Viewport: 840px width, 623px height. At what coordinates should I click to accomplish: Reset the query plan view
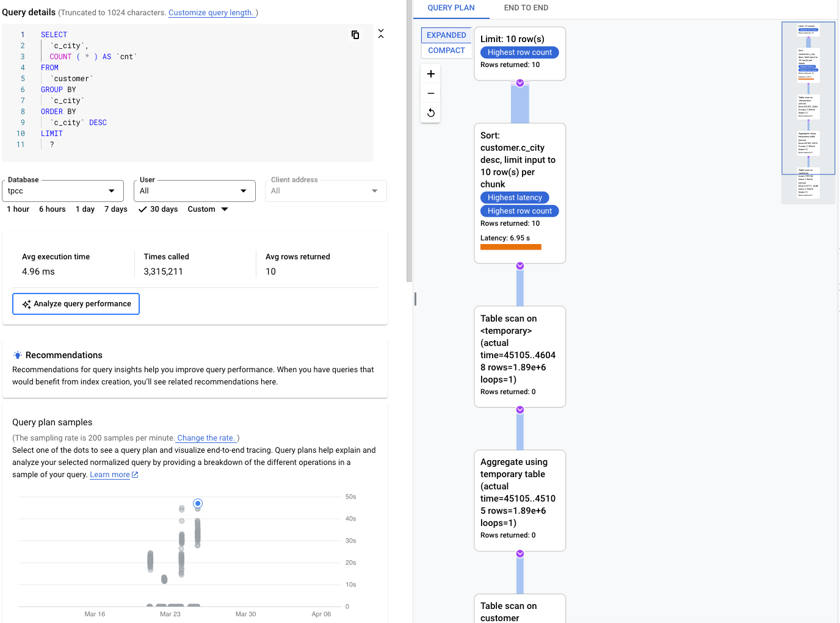[430, 112]
